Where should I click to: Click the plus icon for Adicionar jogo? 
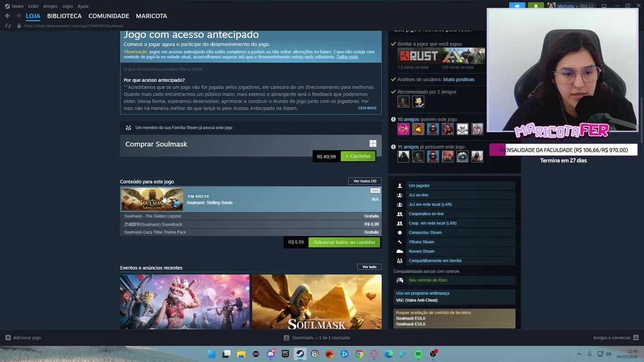[8, 338]
